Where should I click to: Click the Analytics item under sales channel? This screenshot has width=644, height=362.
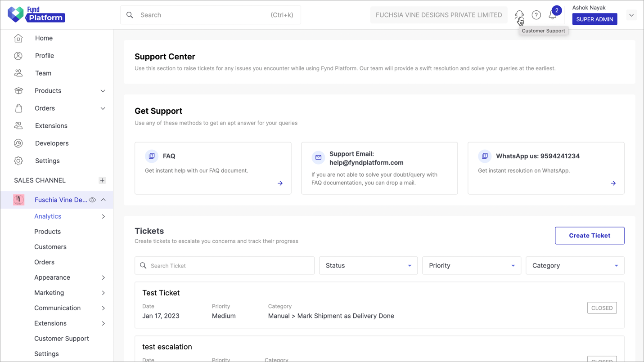[48, 216]
